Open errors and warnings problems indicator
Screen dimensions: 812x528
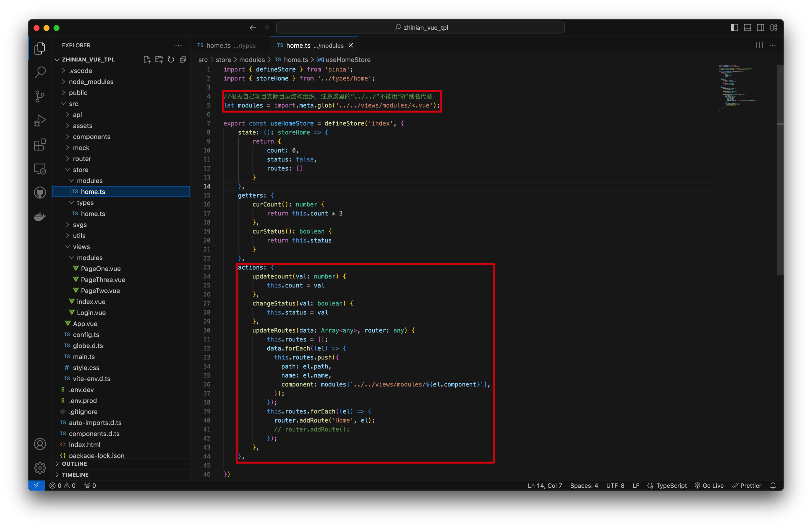point(62,485)
